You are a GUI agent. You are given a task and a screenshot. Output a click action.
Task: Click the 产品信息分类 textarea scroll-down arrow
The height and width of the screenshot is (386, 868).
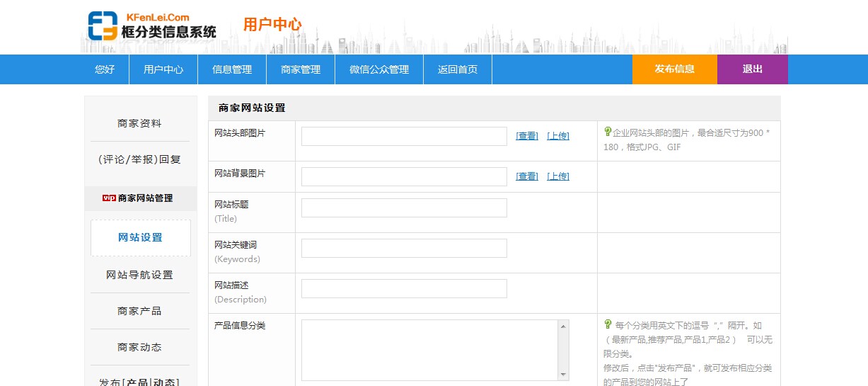[564, 375]
